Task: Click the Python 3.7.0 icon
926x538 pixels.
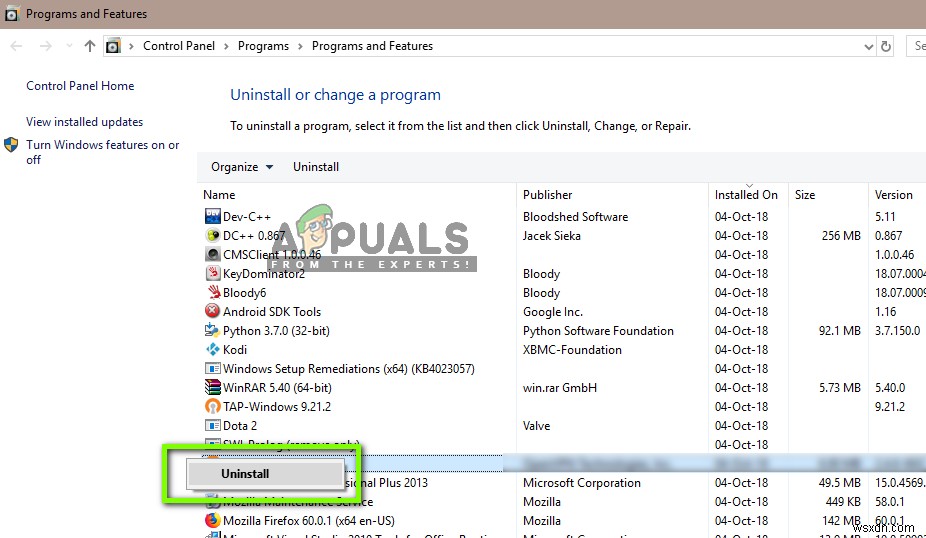Action: click(x=212, y=330)
